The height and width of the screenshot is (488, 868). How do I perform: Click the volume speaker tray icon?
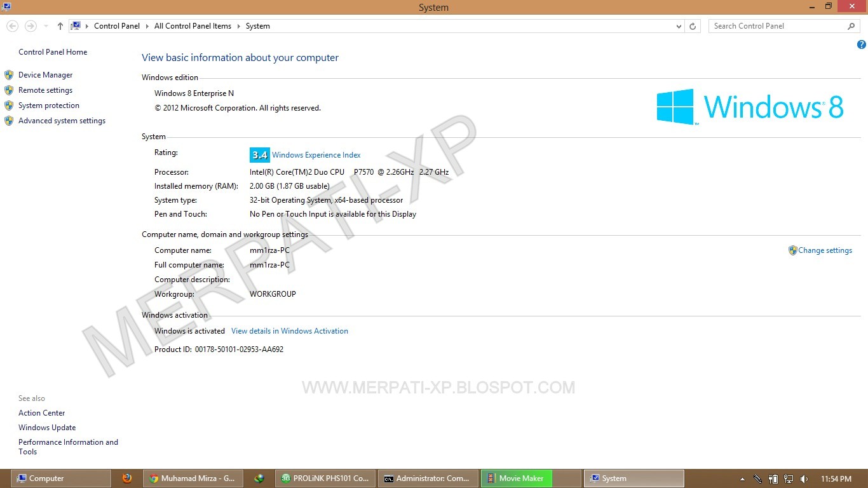(804, 479)
